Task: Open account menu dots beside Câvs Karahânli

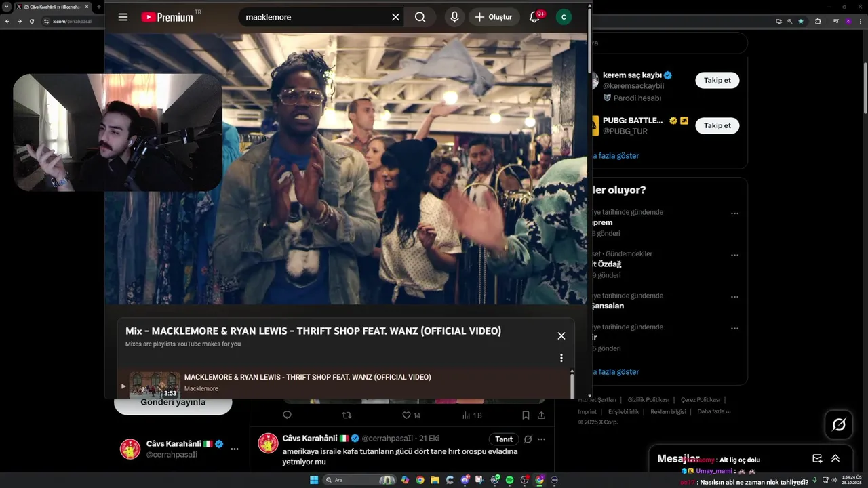Action: click(235, 449)
